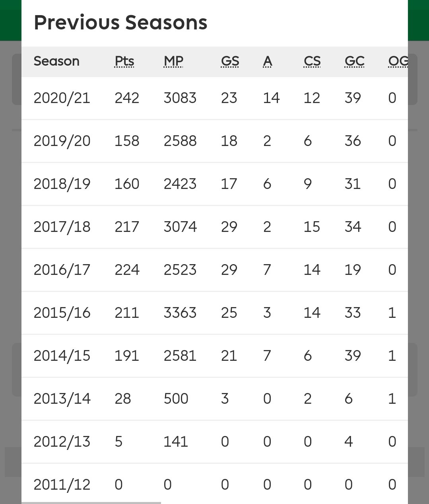
Task: Click the OG column header abbreviation
Action: [x=398, y=61]
